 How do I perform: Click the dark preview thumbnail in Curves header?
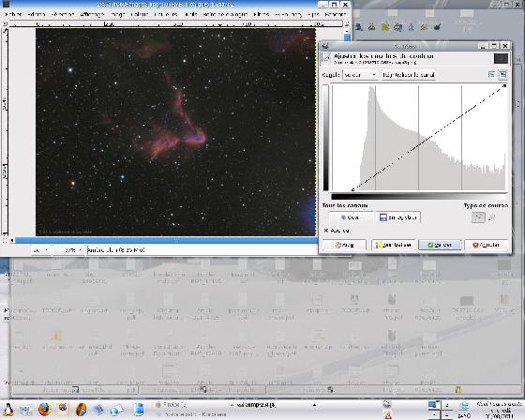[x=501, y=59]
